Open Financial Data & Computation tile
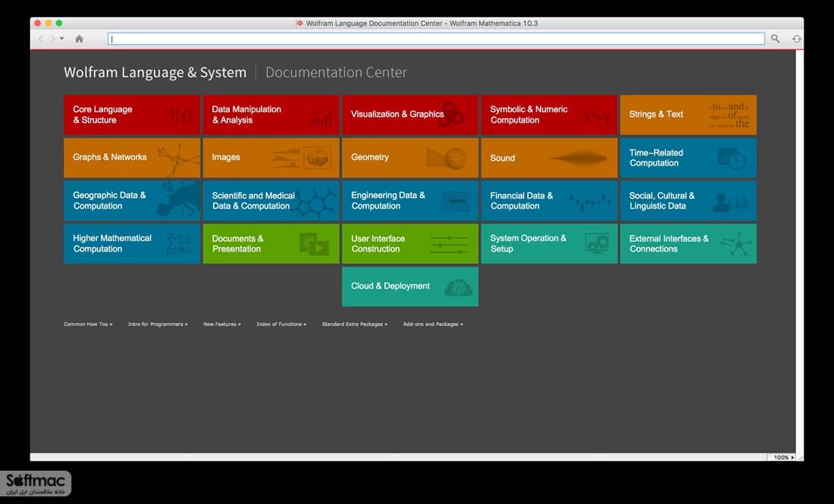 549,201
